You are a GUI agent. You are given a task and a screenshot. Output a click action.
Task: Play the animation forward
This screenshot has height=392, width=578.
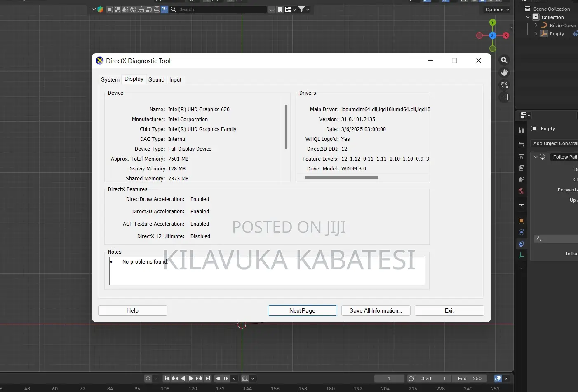(x=191, y=378)
